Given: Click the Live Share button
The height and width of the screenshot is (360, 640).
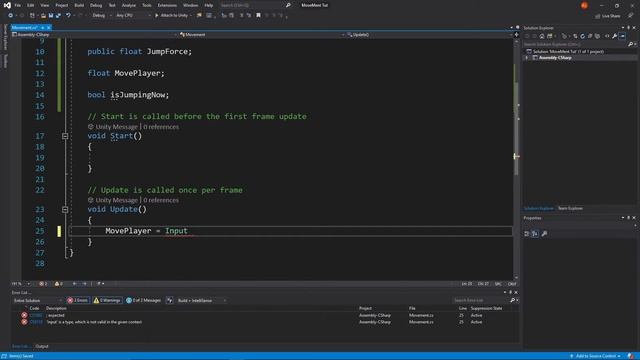Looking at the screenshot, I should click(608, 16).
